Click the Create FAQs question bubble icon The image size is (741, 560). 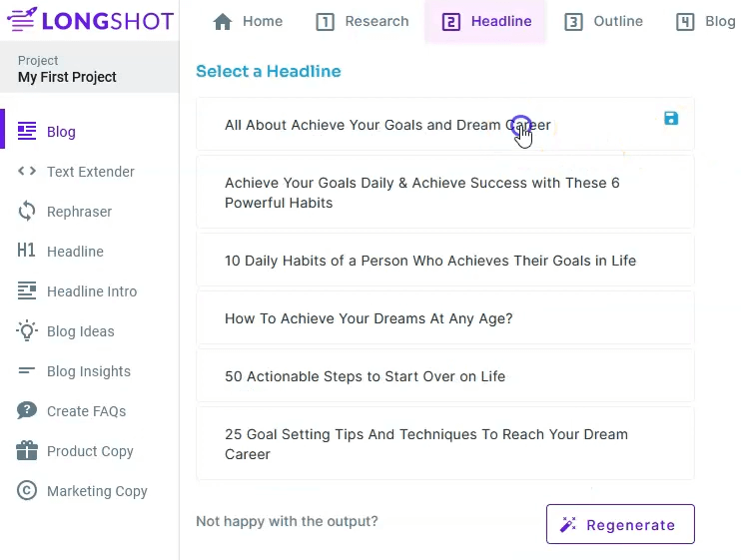27,410
